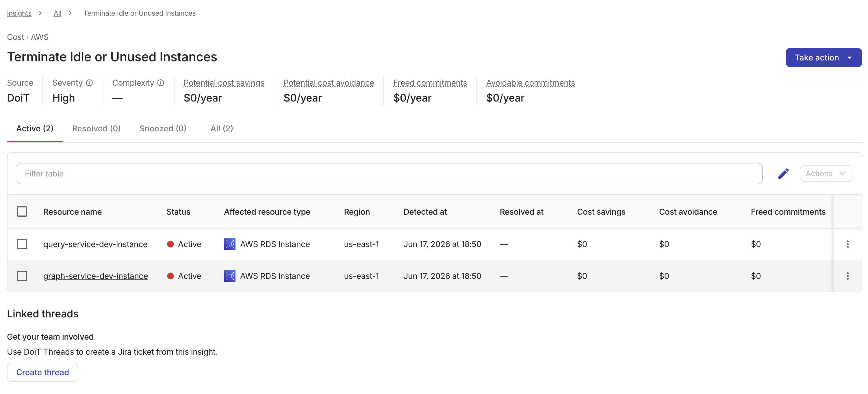Check the query-service-dev-instance row checkbox

point(22,244)
